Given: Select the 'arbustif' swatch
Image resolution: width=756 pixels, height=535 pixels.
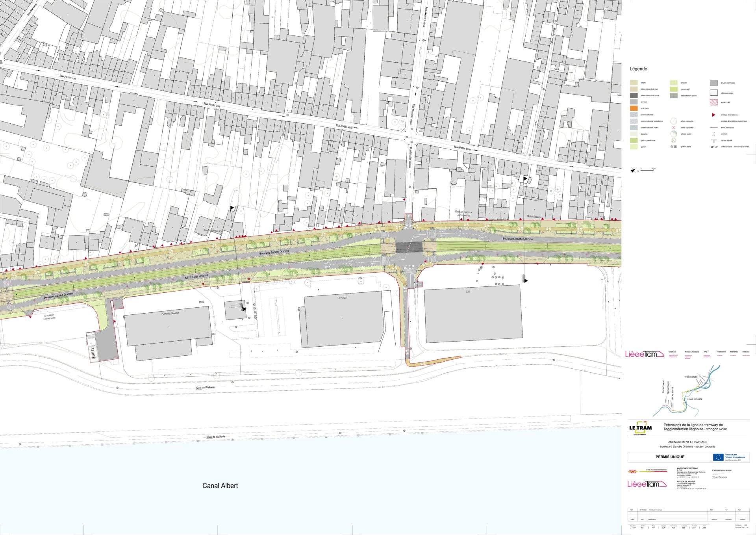Looking at the screenshot, I should click(x=674, y=83).
